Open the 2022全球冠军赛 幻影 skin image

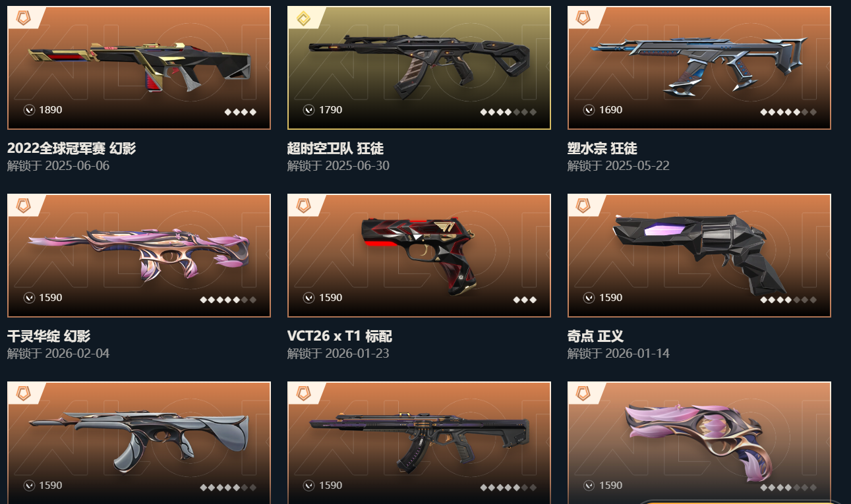(x=139, y=68)
